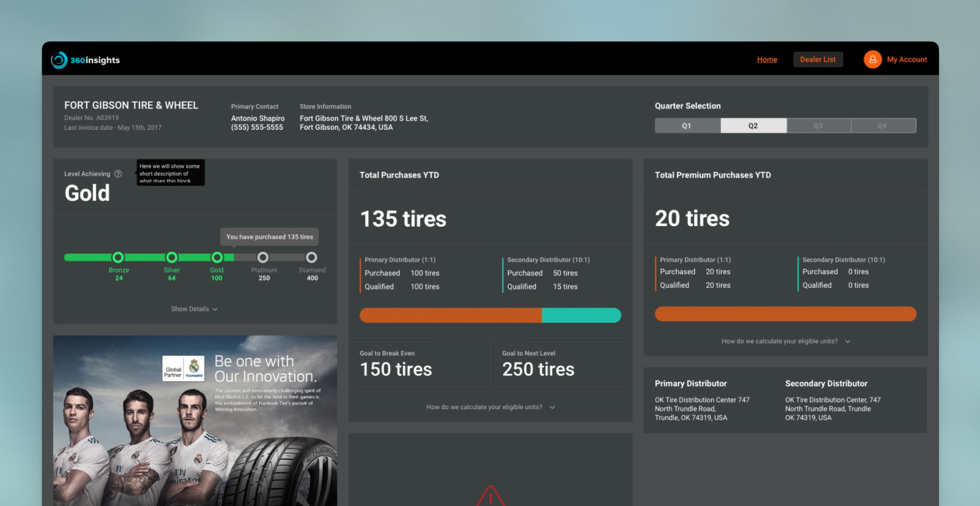Image resolution: width=980 pixels, height=506 pixels.
Task: Click the Total Purchases orange-teal progress bar
Action: pyautogui.click(x=490, y=315)
